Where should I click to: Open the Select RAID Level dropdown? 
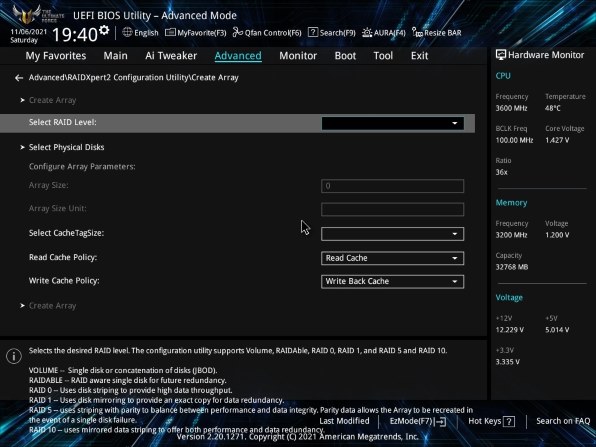392,123
